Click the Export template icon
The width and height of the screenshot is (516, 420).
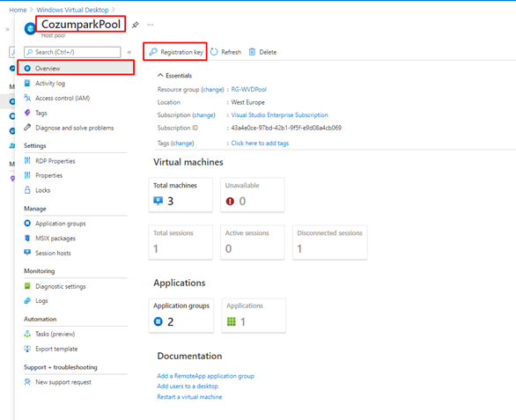pos(27,349)
